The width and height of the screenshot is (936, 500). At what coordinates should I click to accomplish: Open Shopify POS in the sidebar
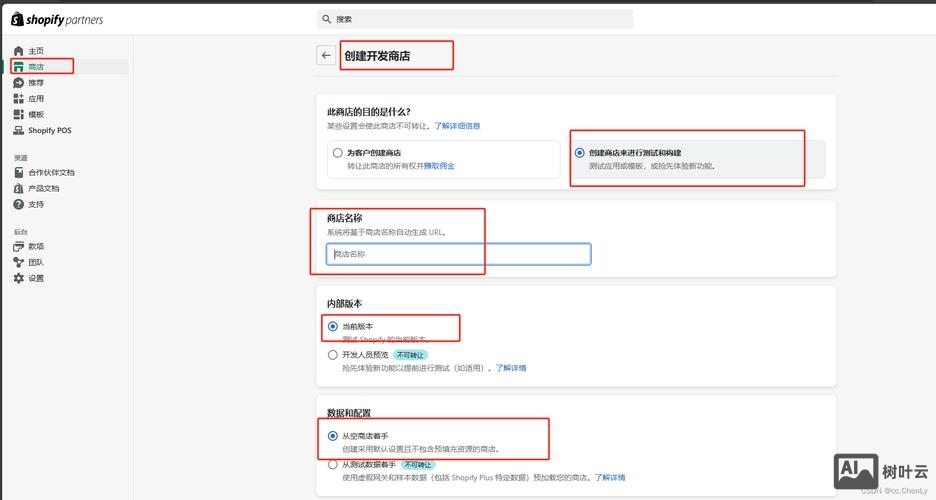click(x=50, y=130)
